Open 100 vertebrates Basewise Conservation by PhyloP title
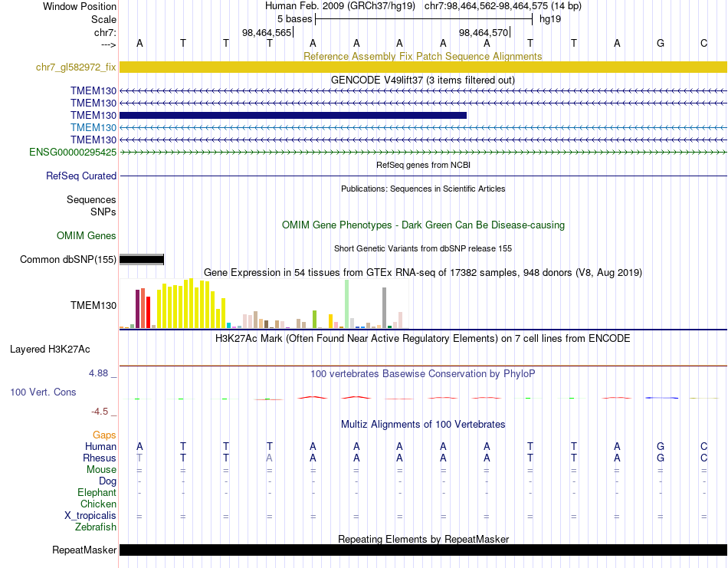 point(422,373)
